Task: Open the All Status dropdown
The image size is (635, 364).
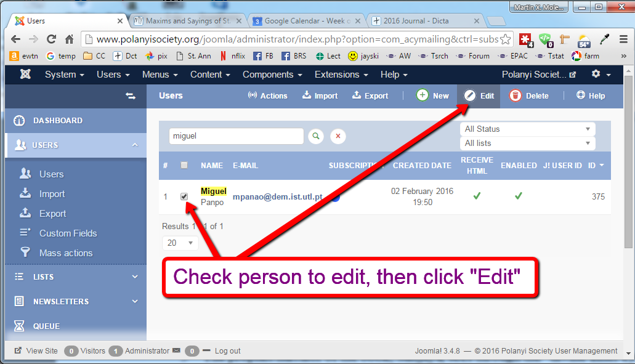Action: coord(527,129)
